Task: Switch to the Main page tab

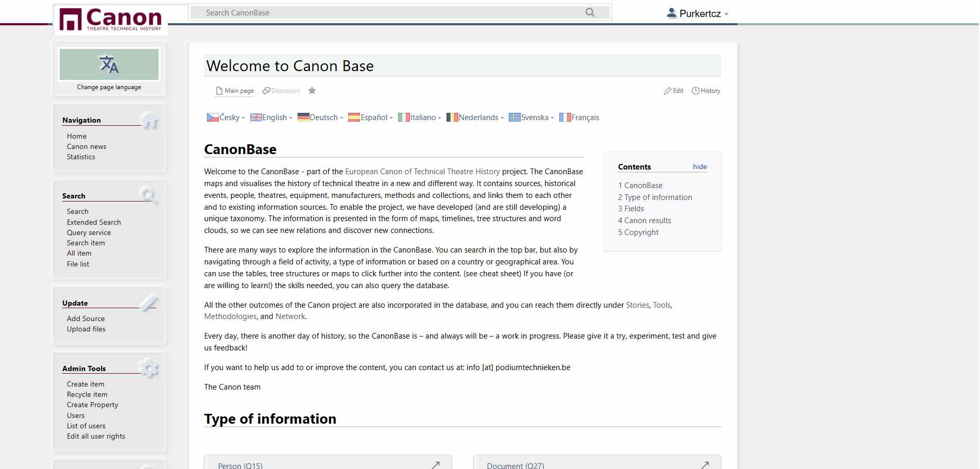Action: coord(235,91)
